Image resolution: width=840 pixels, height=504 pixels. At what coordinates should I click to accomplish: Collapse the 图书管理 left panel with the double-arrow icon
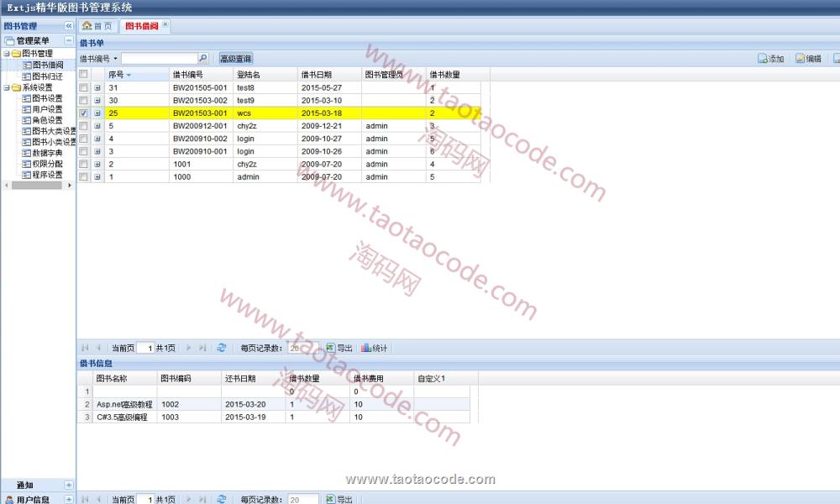[x=69, y=26]
